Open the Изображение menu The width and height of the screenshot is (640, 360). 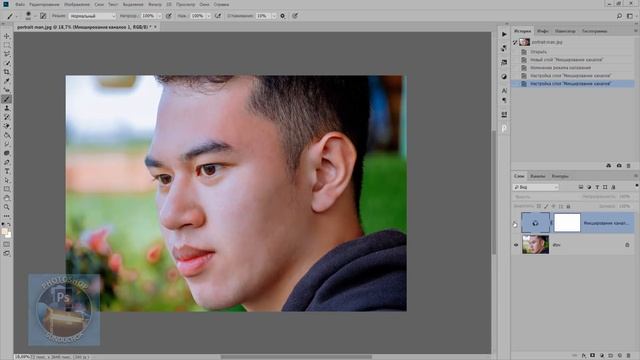77,4
